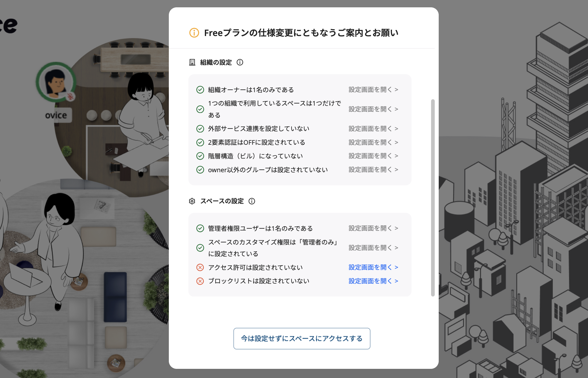The height and width of the screenshot is (378, 588).
Task: Click the text owner以外のグループは設定されていない
Action: tap(268, 170)
